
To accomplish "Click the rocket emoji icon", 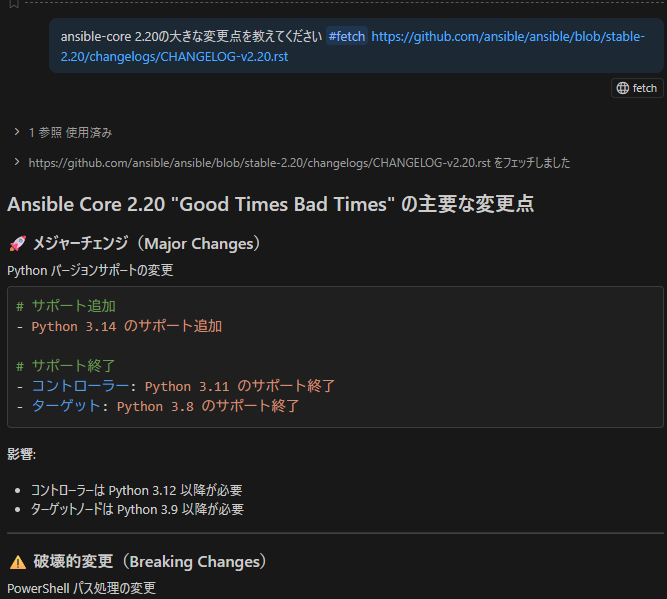I will click(18, 244).
